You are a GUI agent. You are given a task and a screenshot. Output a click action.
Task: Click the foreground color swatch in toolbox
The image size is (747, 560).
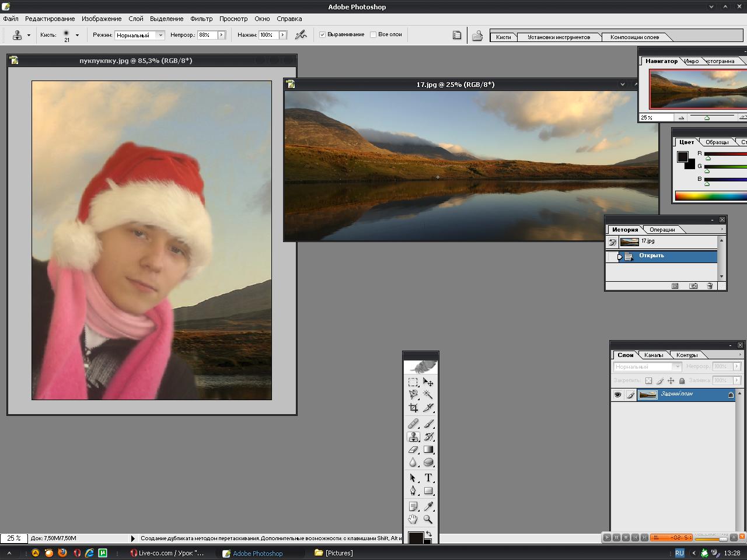pyautogui.click(x=415, y=537)
